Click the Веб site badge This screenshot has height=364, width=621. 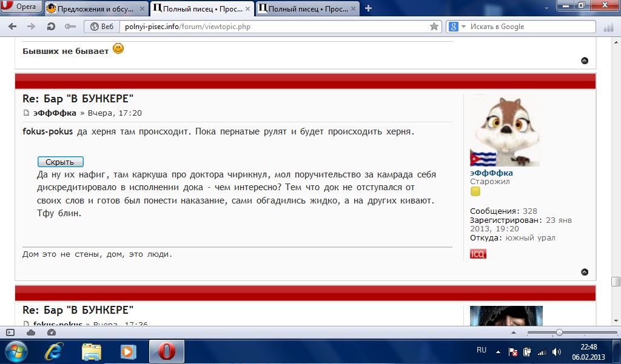click(102, 27)
